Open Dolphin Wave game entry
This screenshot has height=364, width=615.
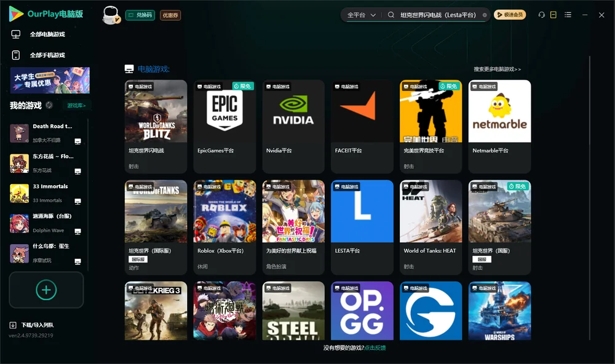tap(46, 223)
